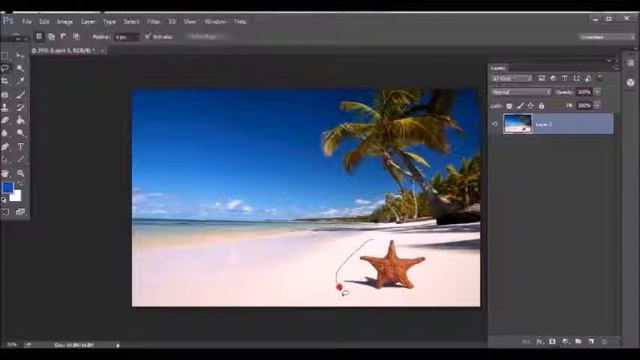Create a new layer group
This screenshot has height=360, width=640.
(x=578, y=341)
